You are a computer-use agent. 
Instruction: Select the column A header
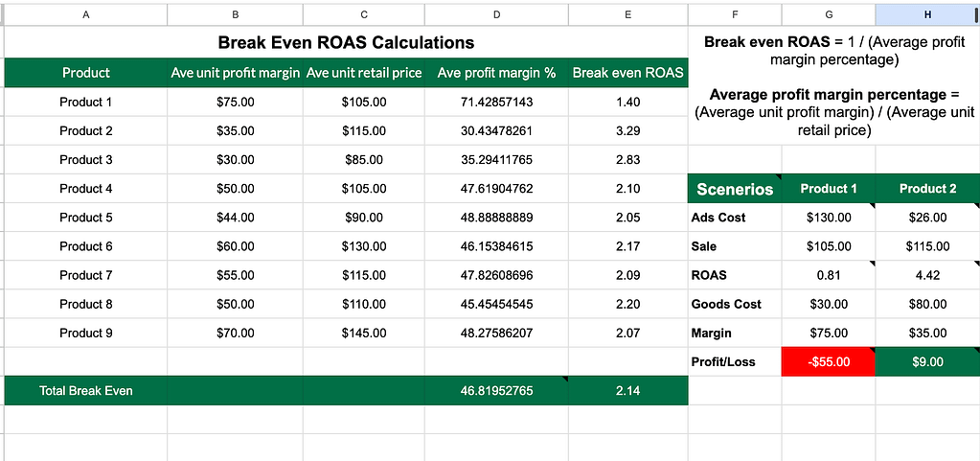(86, 14)
